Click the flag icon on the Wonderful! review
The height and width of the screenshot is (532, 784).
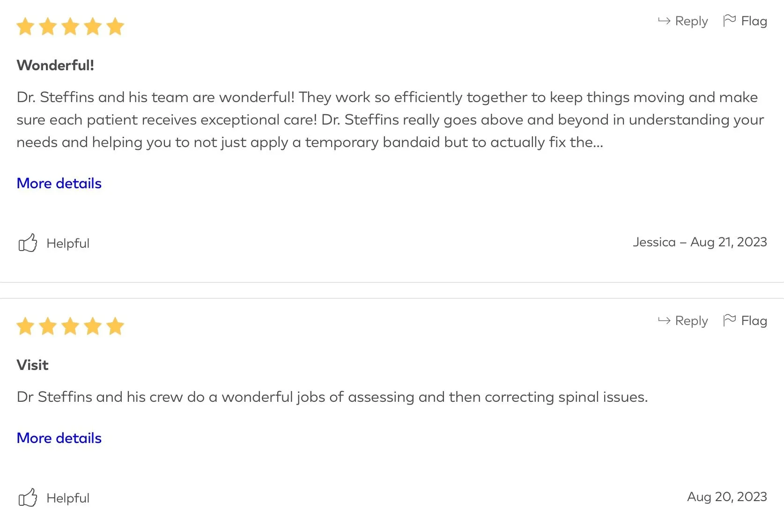729,21
